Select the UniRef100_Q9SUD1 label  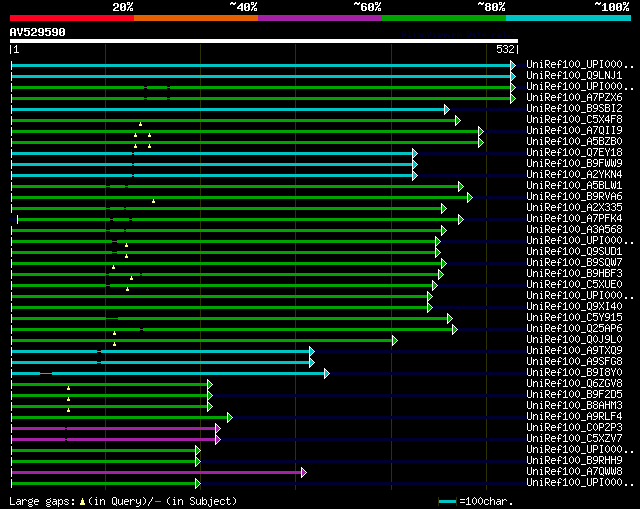tap(574, 252)
